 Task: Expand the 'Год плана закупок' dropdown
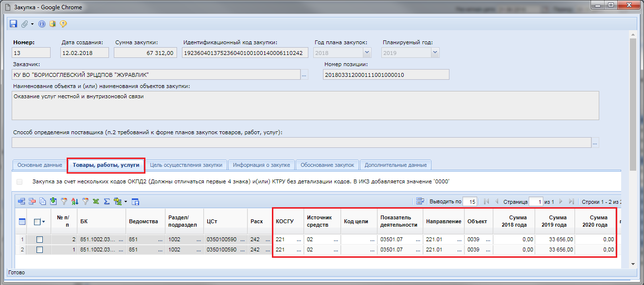coord(366,53)
